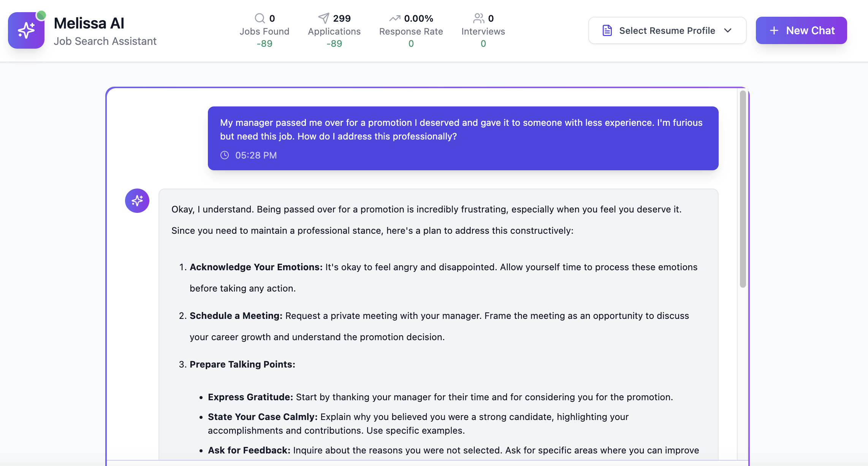
Task: Open the Select Resume Profile dropdown
Action: [667, 30]
